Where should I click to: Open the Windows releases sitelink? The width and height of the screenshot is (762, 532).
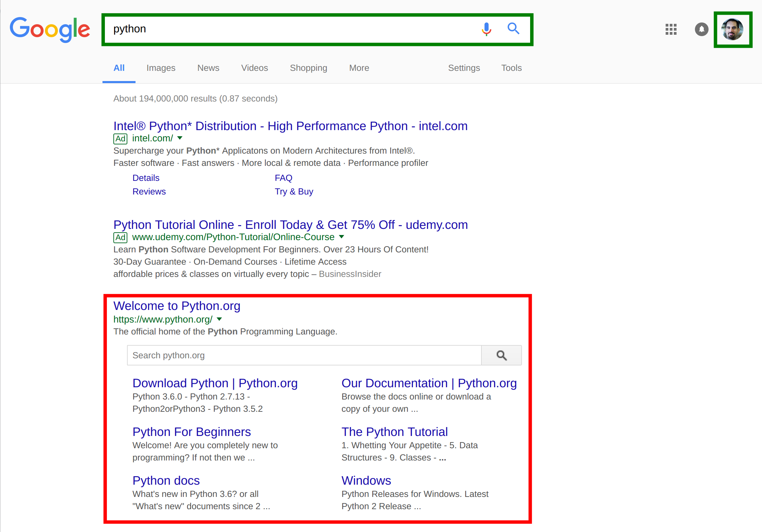pos(366,481)
